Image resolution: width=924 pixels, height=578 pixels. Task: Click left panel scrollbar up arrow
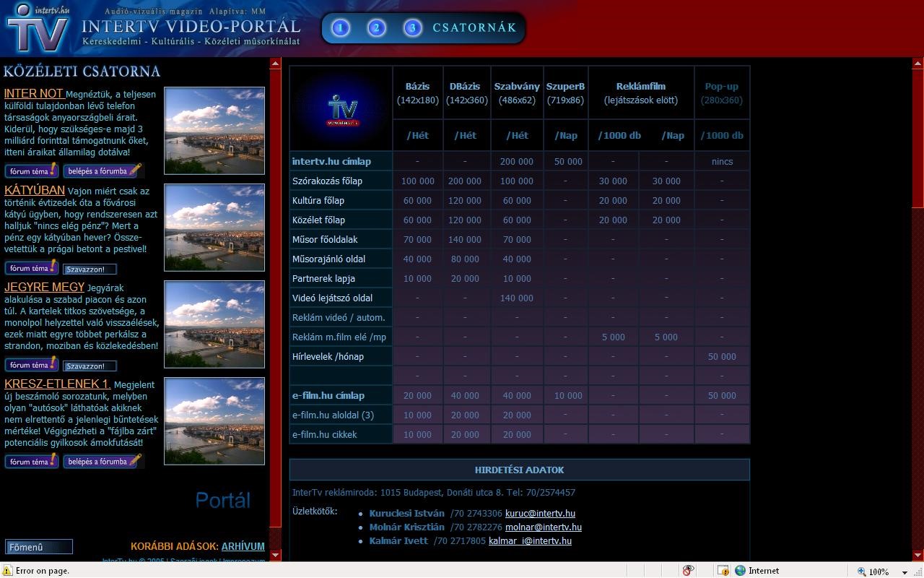tap(275, 64)
